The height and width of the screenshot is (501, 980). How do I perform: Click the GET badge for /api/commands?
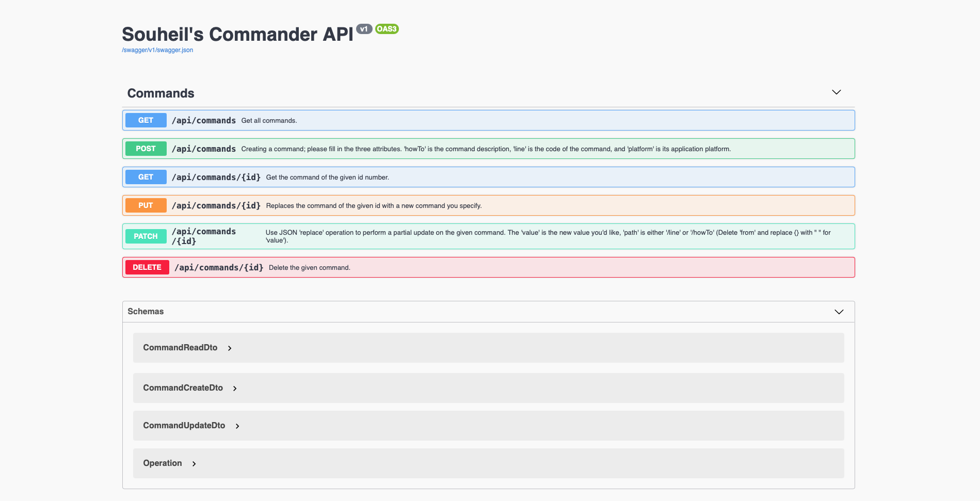coord(145,120)
